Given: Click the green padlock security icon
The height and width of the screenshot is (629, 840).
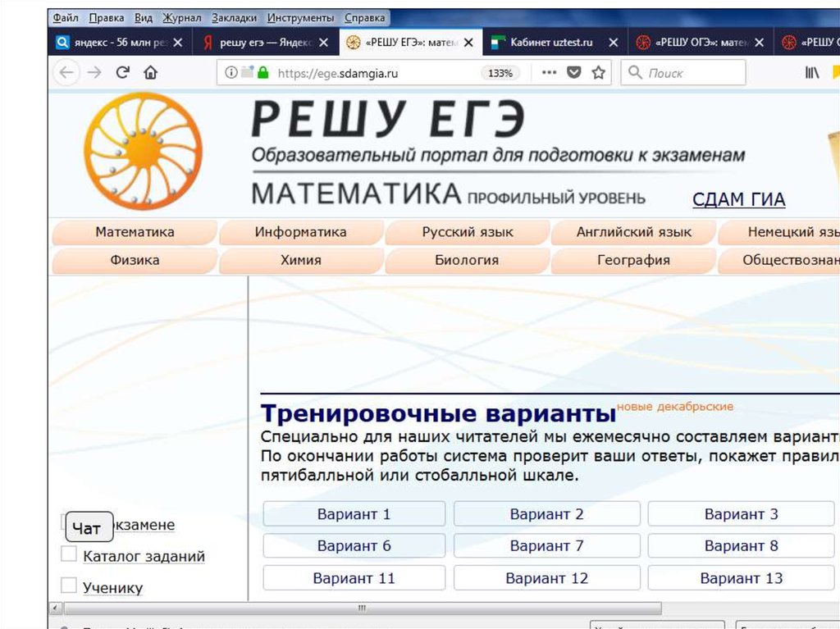Looking at the screenshot, I should 262,72.
